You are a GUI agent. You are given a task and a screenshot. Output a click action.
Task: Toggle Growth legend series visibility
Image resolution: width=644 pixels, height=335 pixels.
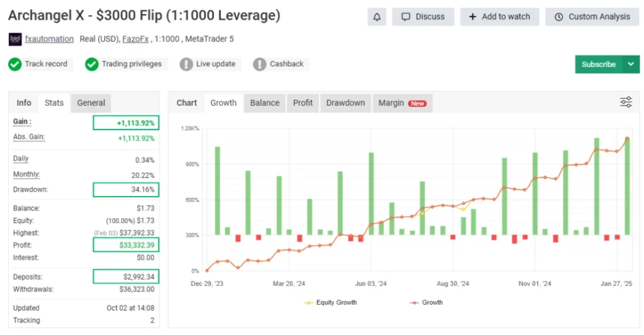click(426, 302)
